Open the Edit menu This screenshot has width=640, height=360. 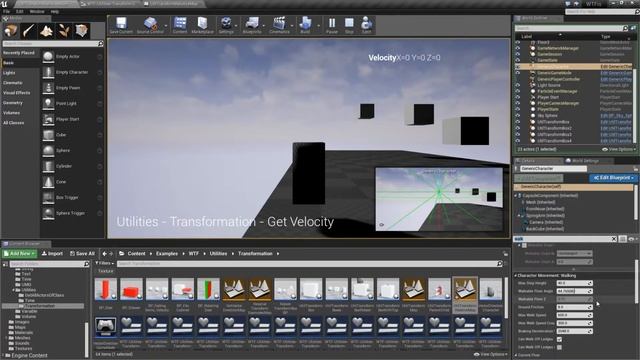click(x=20, y=11)
